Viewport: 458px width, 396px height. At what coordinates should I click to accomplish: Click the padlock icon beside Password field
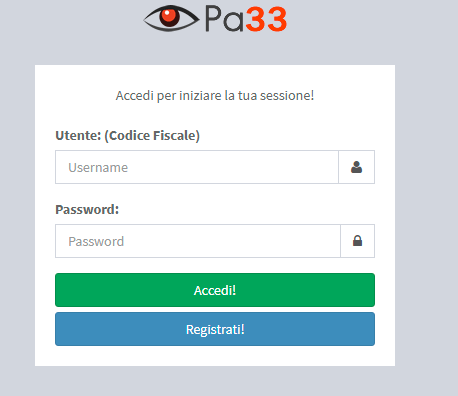pyautogui.click(x=357, y=241)
